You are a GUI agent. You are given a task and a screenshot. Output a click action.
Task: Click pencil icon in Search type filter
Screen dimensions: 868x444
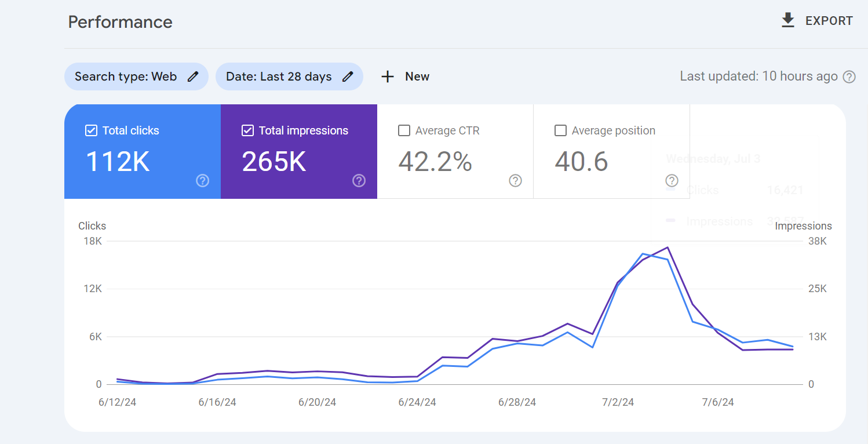[x=193, y=77]
